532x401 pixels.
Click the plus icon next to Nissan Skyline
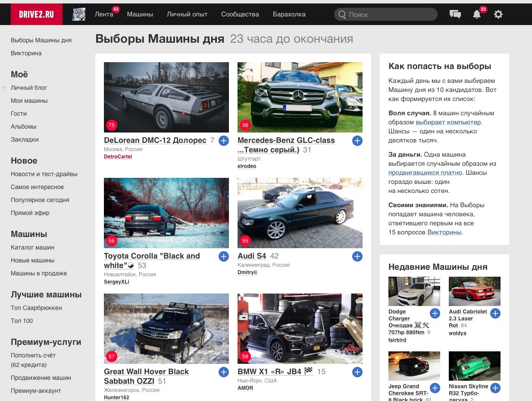click(495, 388)
